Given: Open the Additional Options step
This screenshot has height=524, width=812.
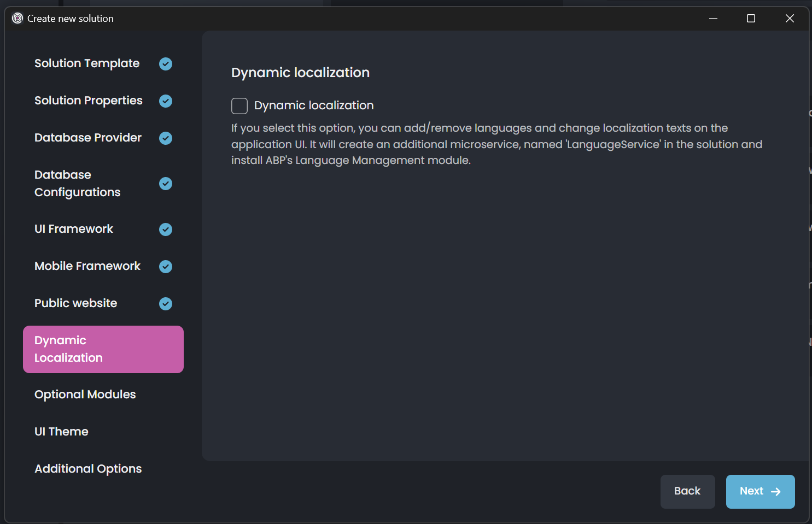Looking at the screenshot, I should tap(88, 469).
